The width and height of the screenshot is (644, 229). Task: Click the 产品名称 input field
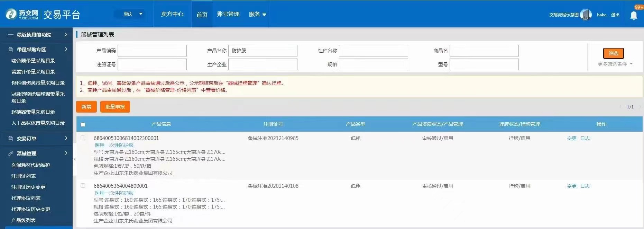[x=263, y=51]
